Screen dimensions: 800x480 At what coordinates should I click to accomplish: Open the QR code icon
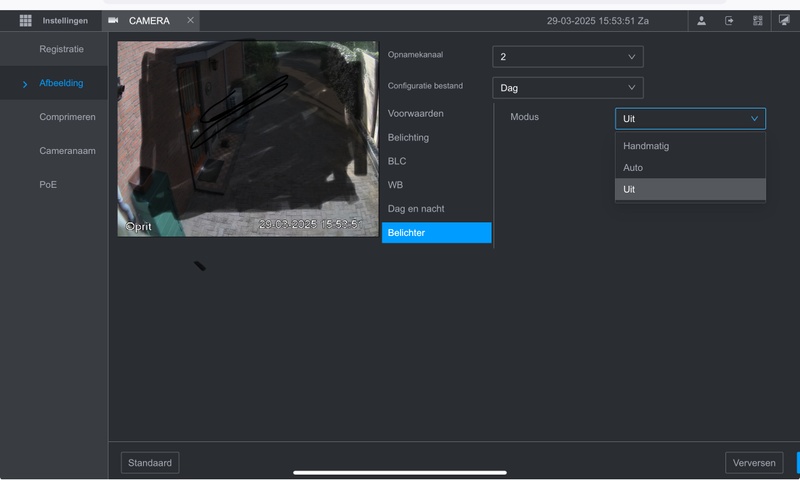click(x=757, y=20)
